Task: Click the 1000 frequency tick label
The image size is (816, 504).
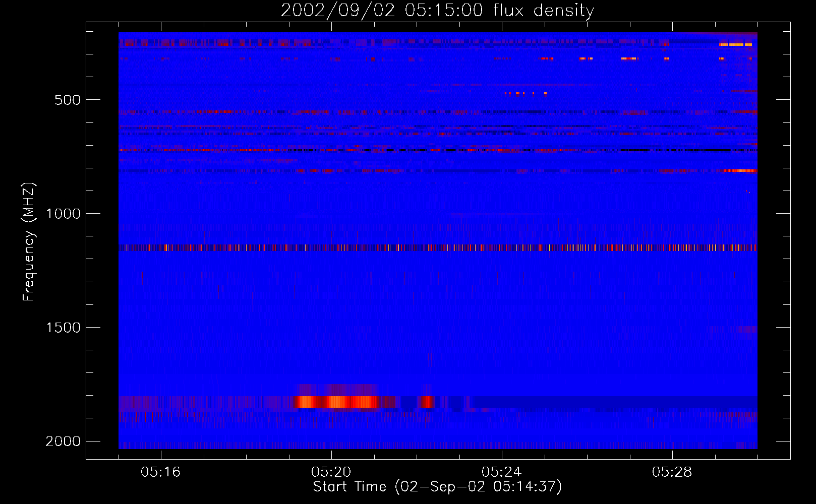Action: tap(63, 214)
